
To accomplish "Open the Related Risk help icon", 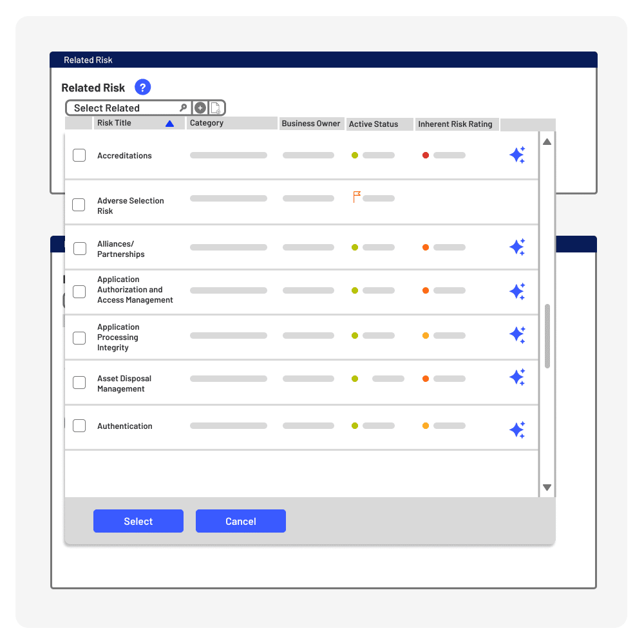I will (x=142, y=87).
